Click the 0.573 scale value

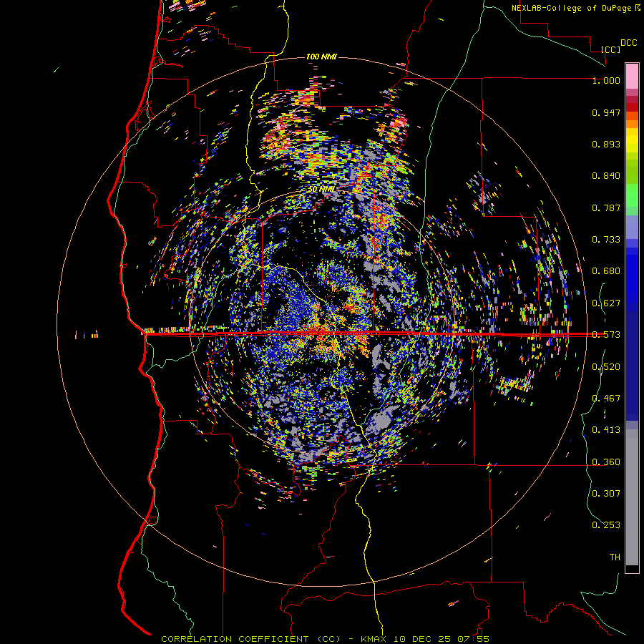606,335
